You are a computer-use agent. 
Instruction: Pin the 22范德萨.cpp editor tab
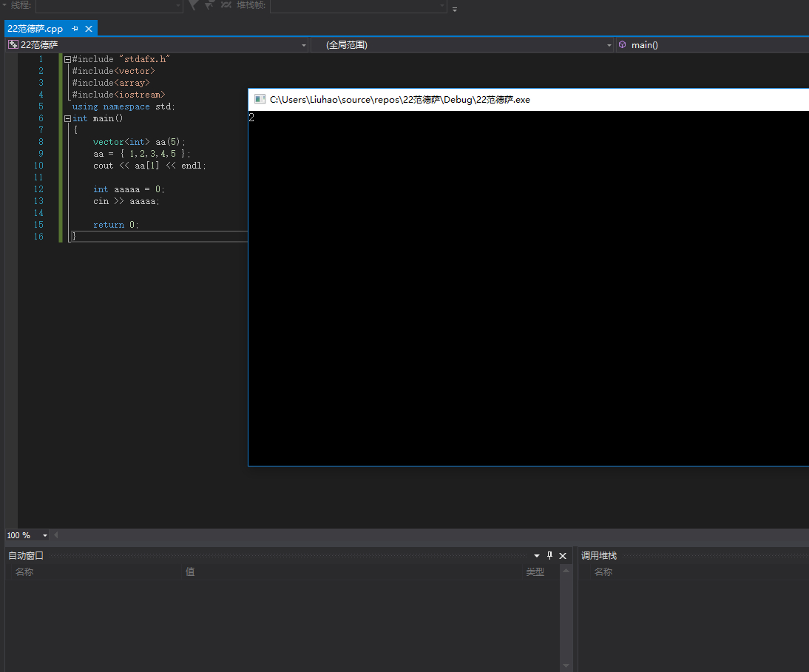pyautogui.click(x=75, y=29)
